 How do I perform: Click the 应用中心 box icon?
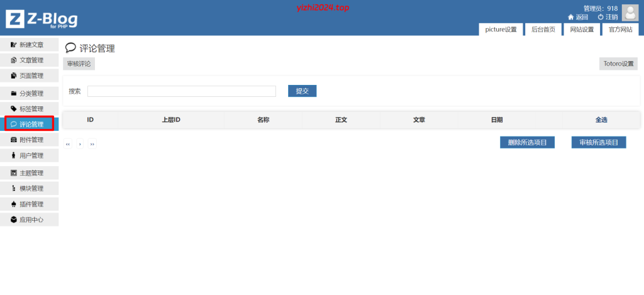pyautogui.click(x=14, y=220)
